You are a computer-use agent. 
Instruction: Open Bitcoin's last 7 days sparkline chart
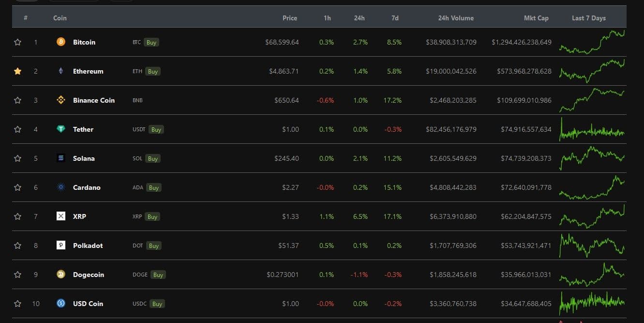[x=592, y=42]
